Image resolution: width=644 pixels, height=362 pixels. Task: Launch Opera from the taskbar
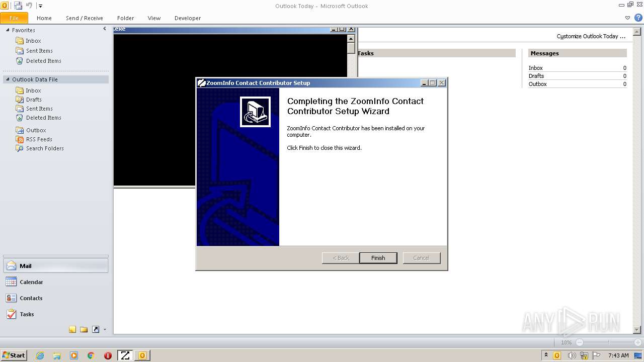click(x=108, y=355)
